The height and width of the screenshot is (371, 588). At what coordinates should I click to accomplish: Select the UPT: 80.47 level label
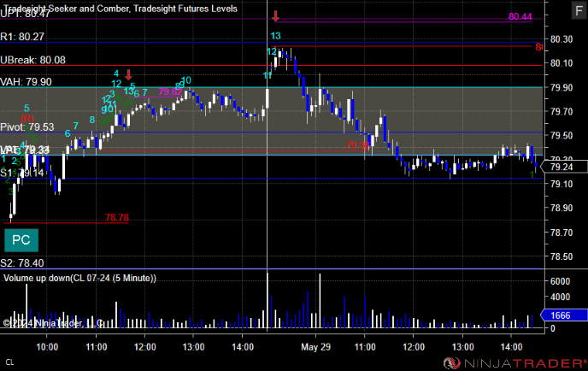[x=25, y=14]
